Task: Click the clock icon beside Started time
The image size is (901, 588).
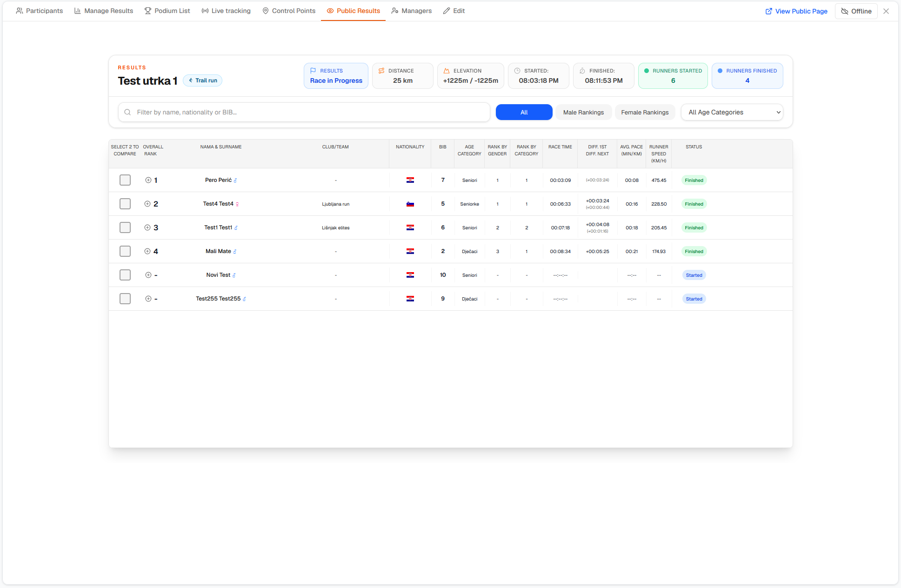Action: pyautogui.click(x=517, y=71)
